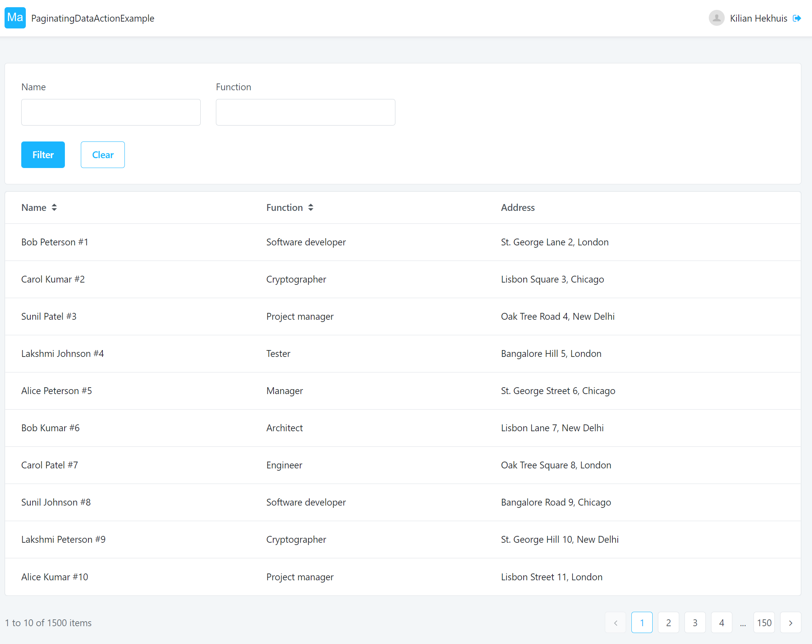Jump to the last page 150

pyautogui.click(x=764, y=622)
